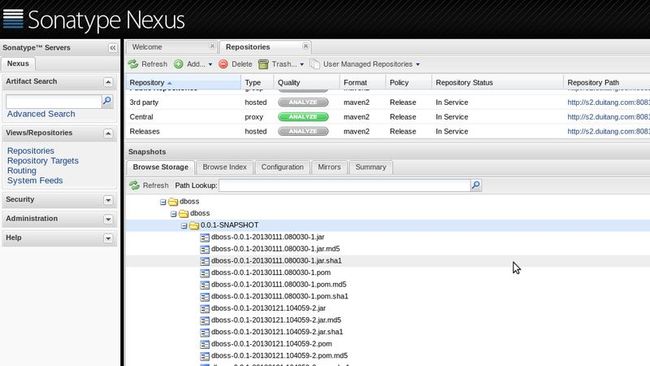Select dboss-0.0.1-20130111.080030-1.pom.sha1 file

[279, 296]
